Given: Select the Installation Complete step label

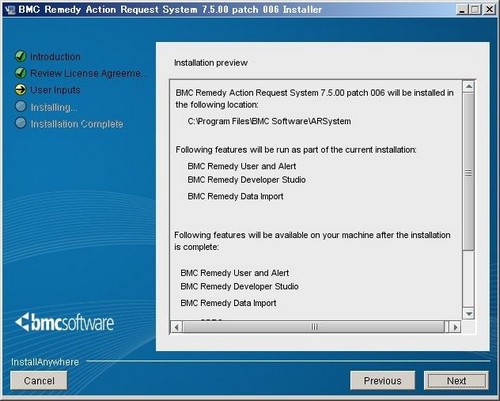Looking at the screenshot, I should tap(77, 124).
